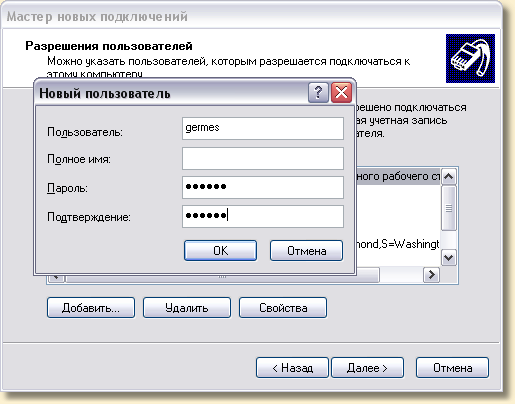Viewport: 515px width, 404px height.
Task: Cancel the new user dialog with Отмена
Action: (306, 250)
